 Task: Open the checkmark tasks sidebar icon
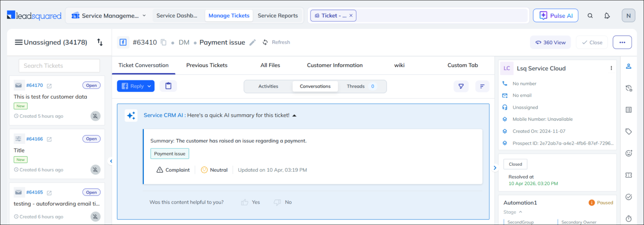coord(629,197)
